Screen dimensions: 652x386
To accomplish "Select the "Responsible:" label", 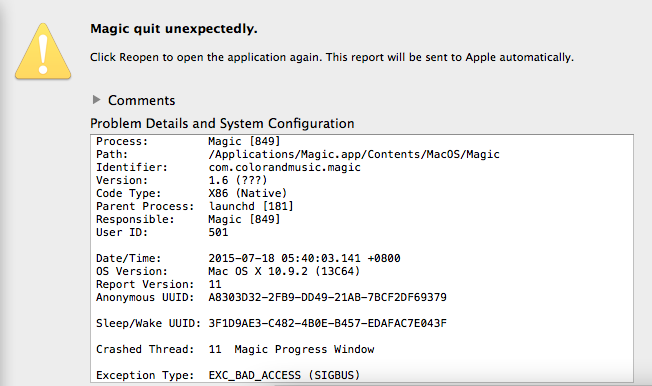I will (x=135, y=219).
